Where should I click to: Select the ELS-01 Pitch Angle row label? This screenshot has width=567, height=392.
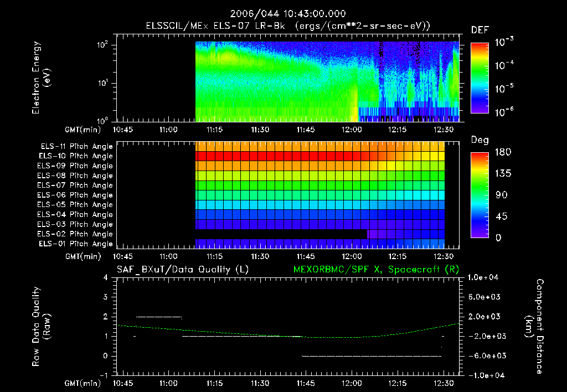pos(76,244)
